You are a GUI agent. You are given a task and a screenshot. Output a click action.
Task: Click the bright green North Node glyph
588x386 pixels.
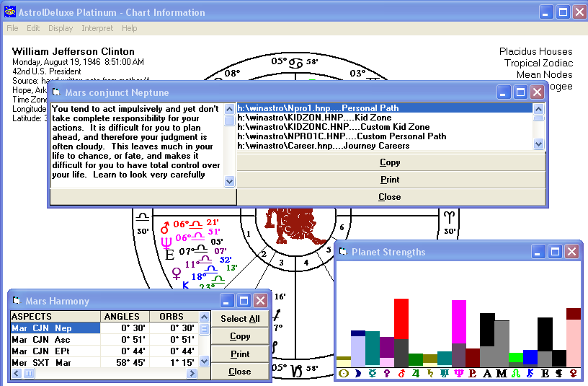pos(516,373)
